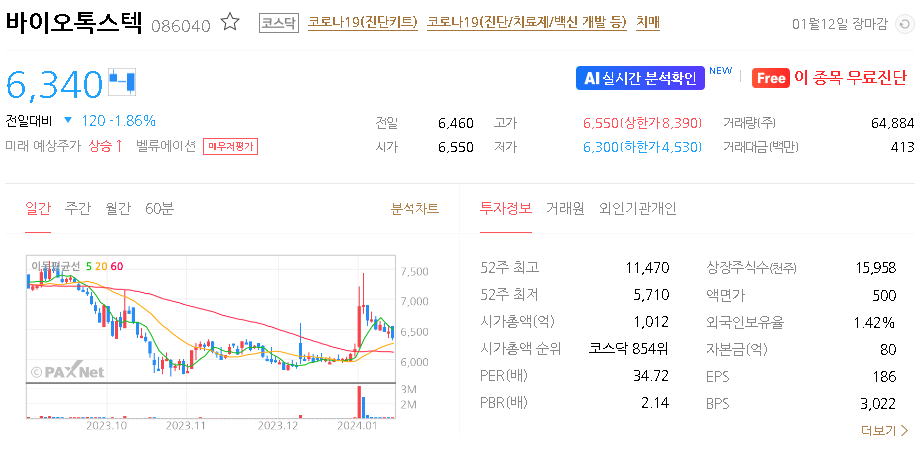Image resolution: width=920 pixels, height=450 pixels.
Task: Add 바이오톡스텍 to favorites with star icon
Action: pos(230,23)
